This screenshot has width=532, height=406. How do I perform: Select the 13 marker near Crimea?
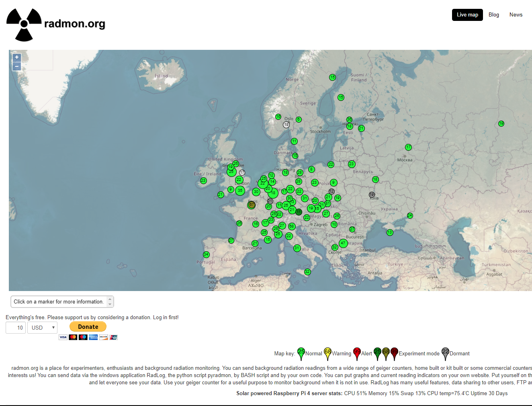(390, 232)
